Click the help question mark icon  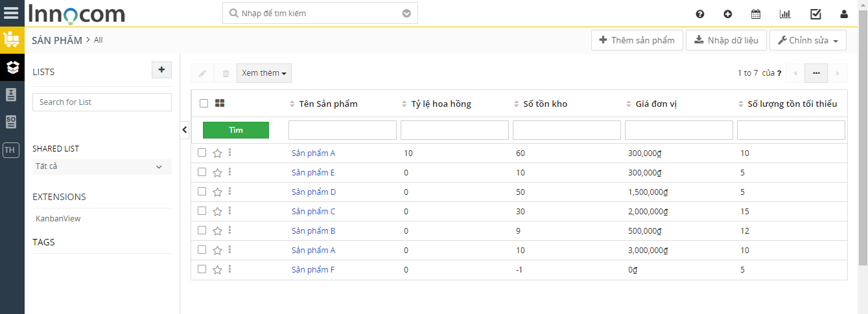point(699,14)
